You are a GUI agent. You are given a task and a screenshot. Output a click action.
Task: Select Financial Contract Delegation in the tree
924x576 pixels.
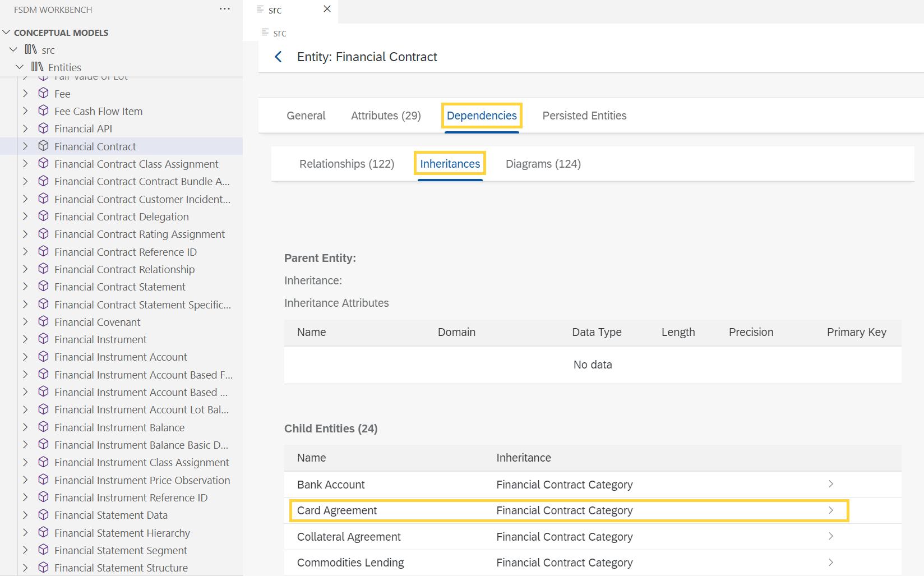121,216
